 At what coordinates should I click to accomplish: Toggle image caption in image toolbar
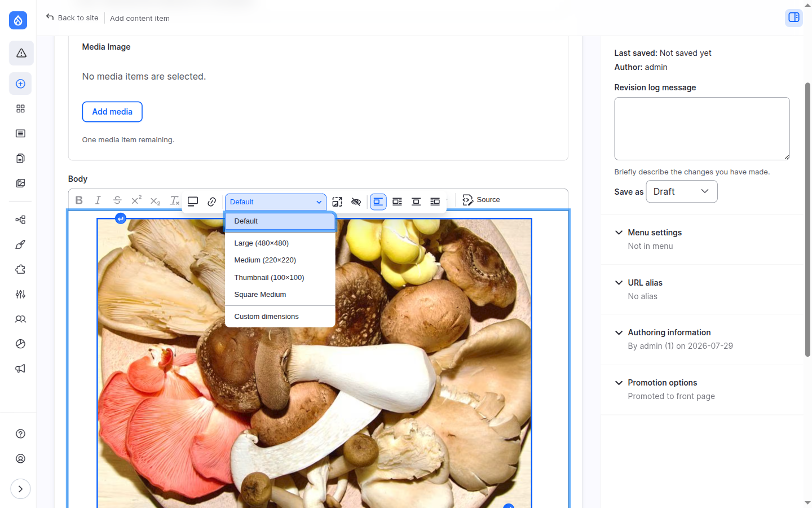193,202
